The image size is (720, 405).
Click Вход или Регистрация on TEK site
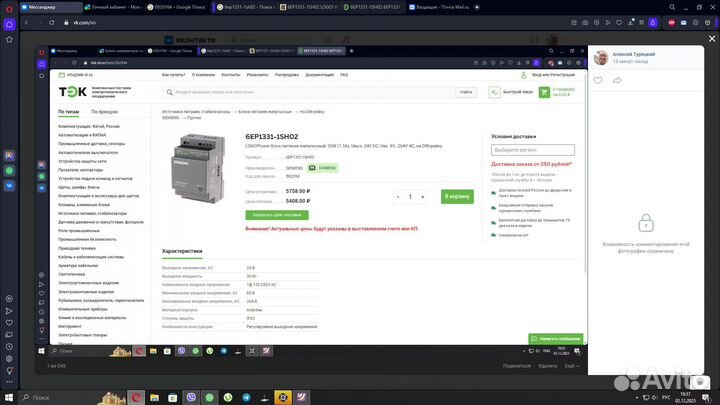click(553, 74)
